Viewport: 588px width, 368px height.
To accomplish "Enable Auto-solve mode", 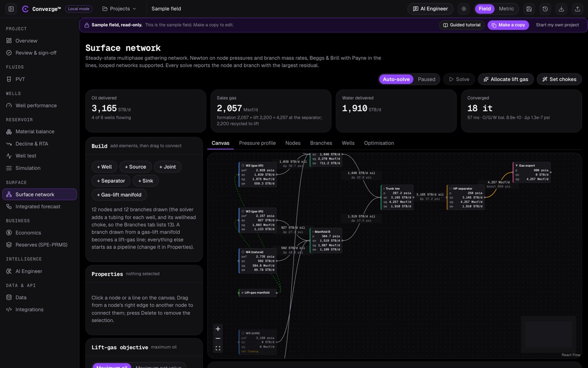I will 396,79.
